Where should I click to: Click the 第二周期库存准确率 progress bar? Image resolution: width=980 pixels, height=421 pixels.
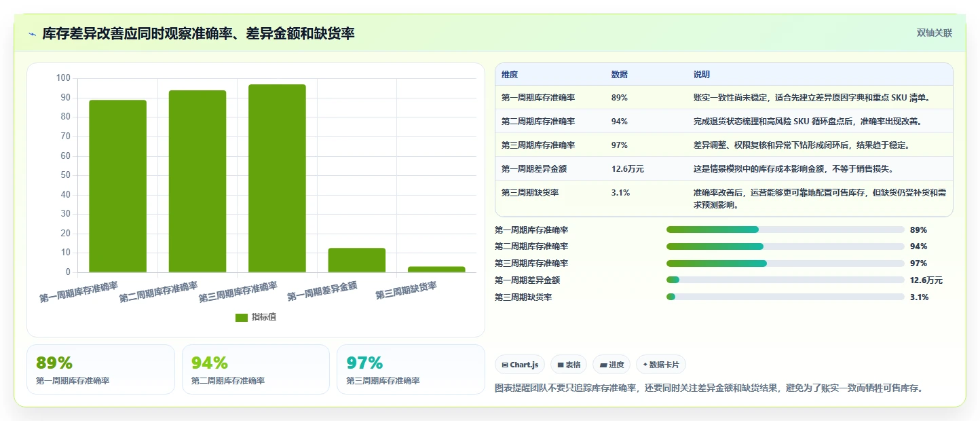[x=785, y=246]
